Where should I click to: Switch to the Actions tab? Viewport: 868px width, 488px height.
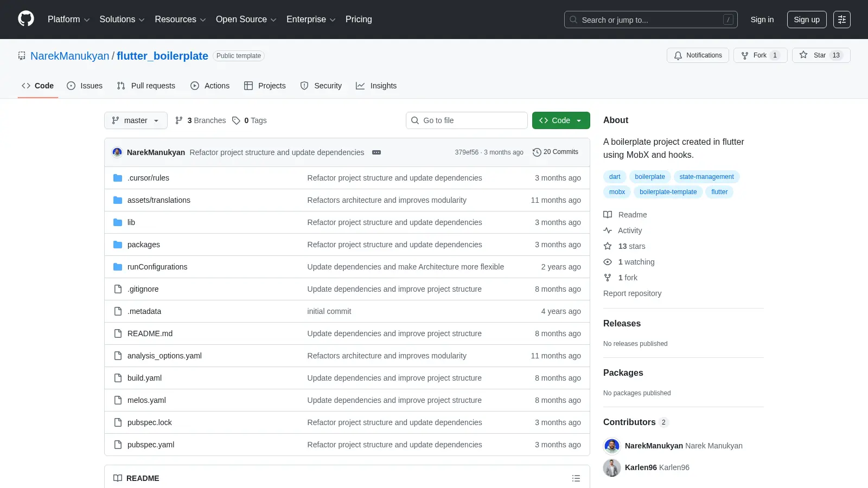(x=210, y=86)
